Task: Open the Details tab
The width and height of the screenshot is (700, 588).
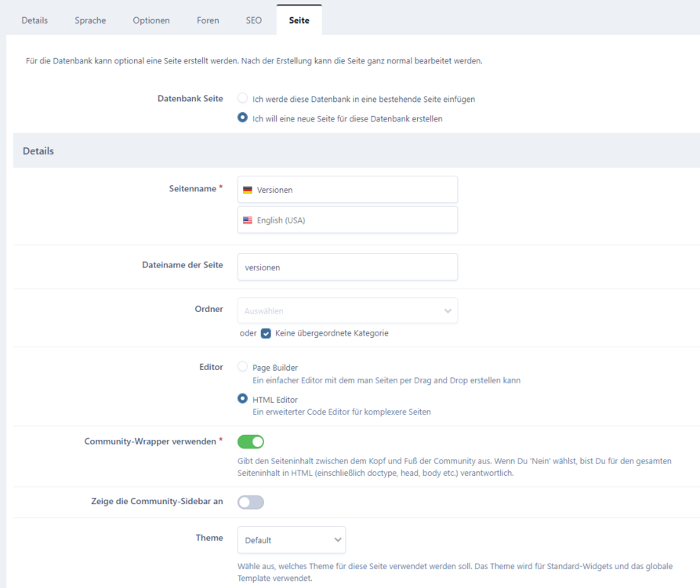Action: tap(34, 20)
